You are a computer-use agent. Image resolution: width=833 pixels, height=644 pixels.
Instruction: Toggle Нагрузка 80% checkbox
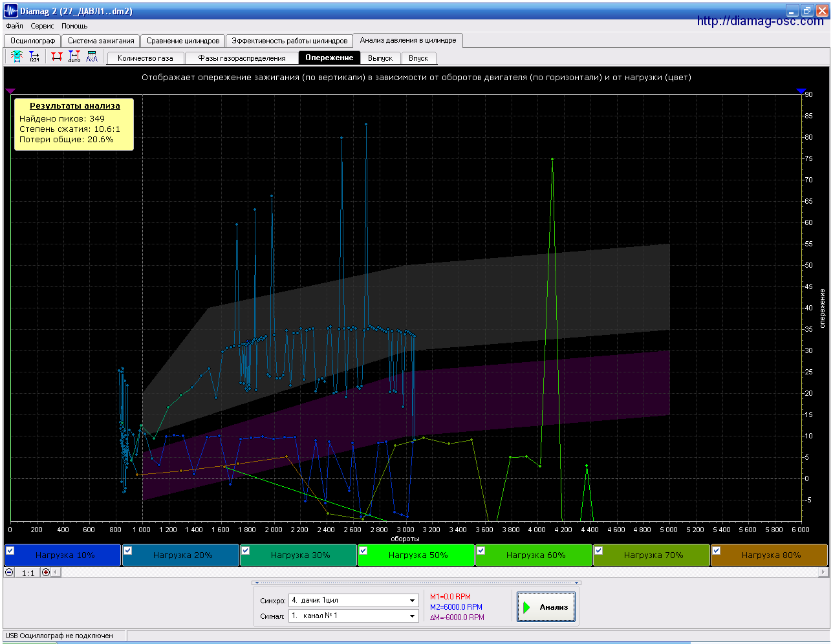pos(717,551)
